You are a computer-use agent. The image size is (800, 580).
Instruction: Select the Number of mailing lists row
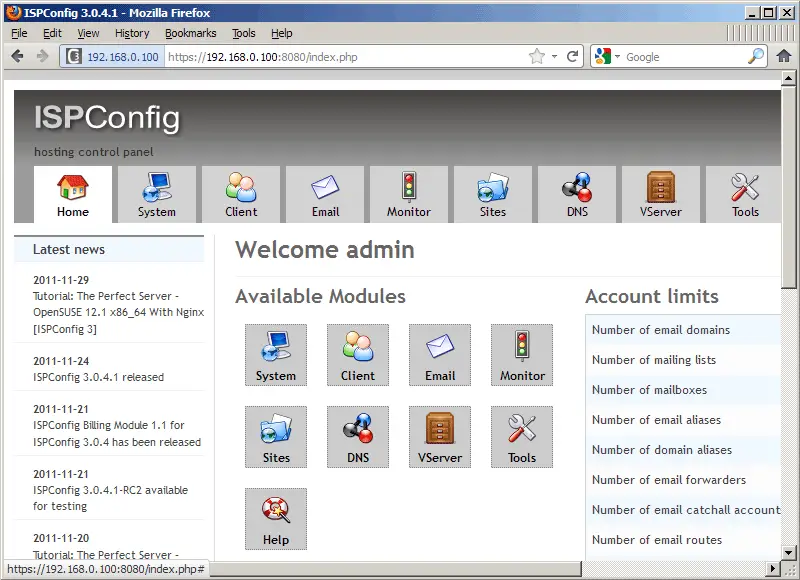[683, 360]
